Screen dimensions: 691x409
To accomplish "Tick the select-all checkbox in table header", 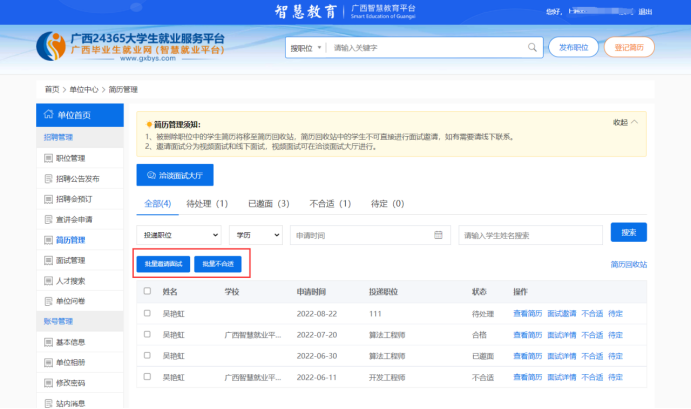I will tap(148, 292).
